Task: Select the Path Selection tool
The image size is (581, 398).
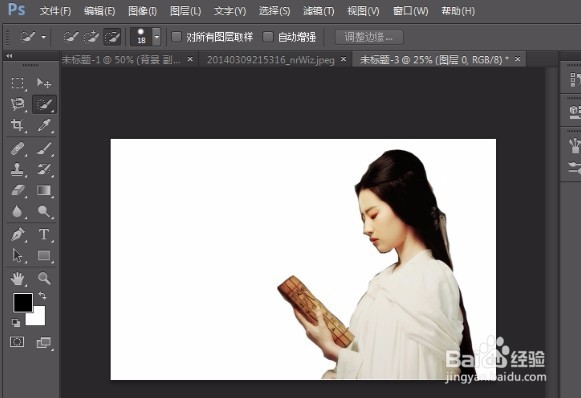Action: pos(17,255)
